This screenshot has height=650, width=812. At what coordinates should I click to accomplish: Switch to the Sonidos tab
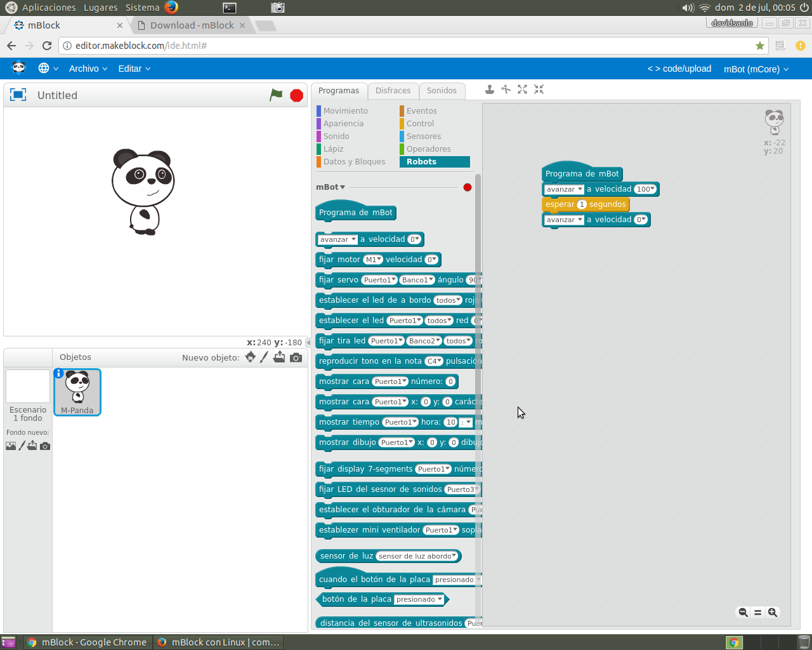[x=442, y=91]
